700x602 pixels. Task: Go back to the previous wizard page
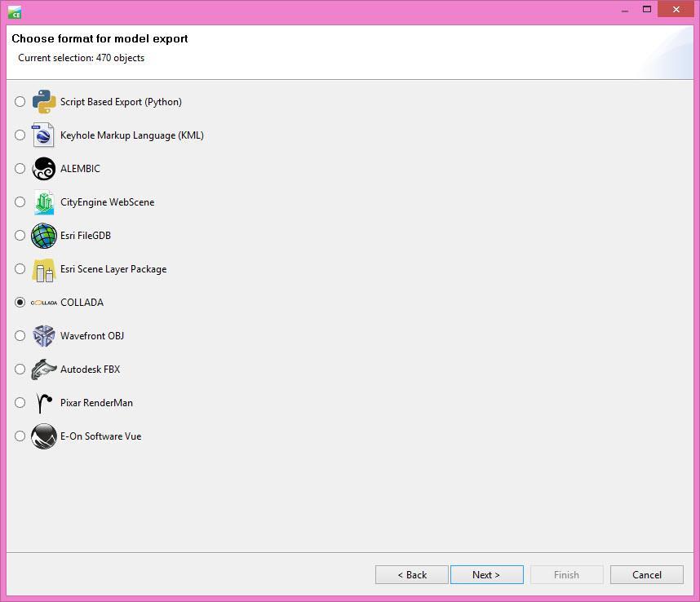coord(412,575)
